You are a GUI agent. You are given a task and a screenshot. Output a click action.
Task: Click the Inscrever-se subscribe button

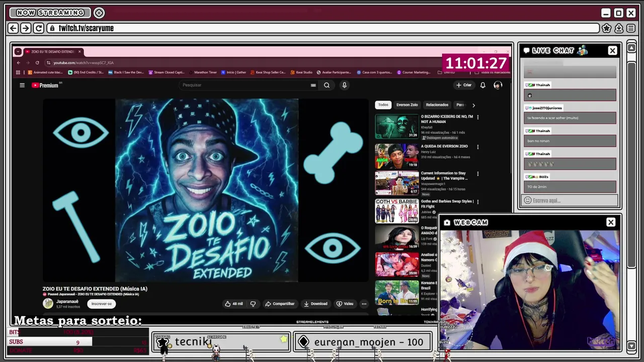tap(102, 304)
